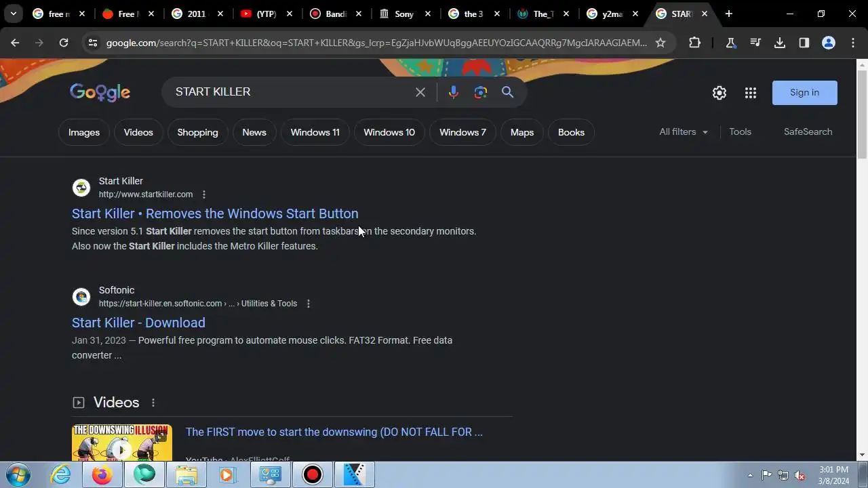
Task: Open more options next to Videos heading
Action: coord(153,403)
